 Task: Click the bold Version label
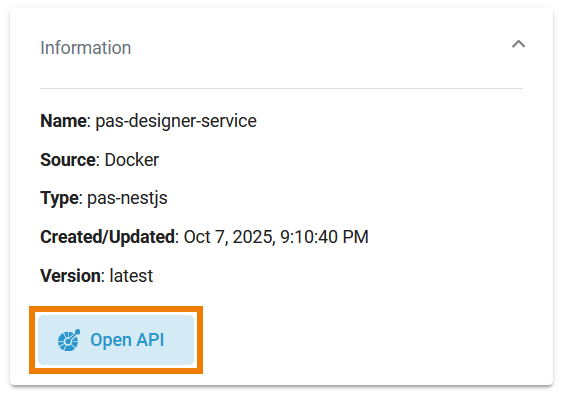[70, 276]
